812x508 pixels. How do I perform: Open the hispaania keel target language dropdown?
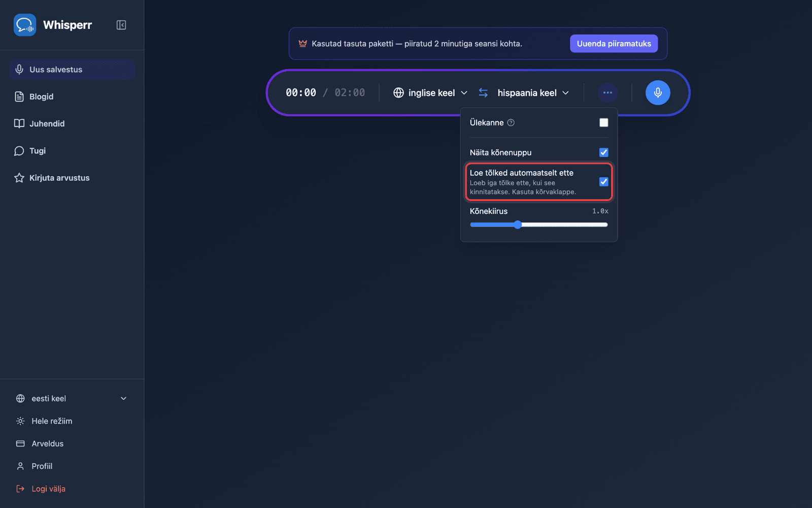tap(533, 92)
